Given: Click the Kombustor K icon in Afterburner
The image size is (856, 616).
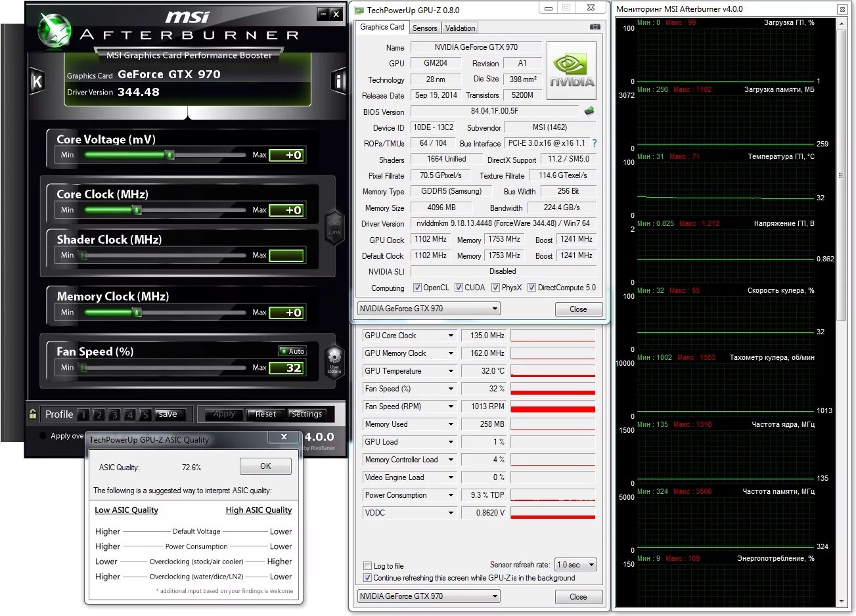Looking at the screenshot, I should tap(37, 81).
